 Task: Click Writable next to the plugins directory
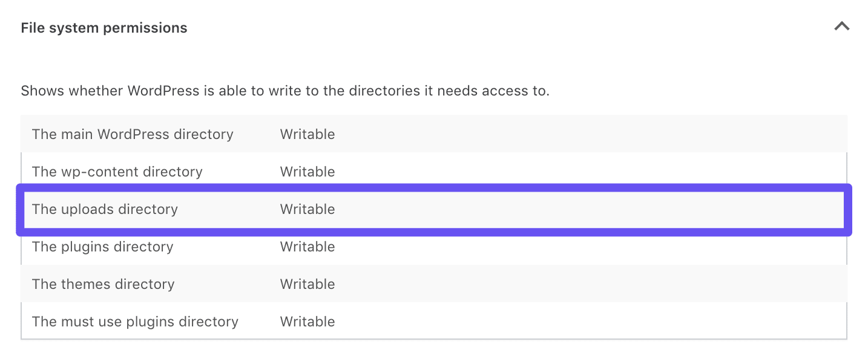307,246
